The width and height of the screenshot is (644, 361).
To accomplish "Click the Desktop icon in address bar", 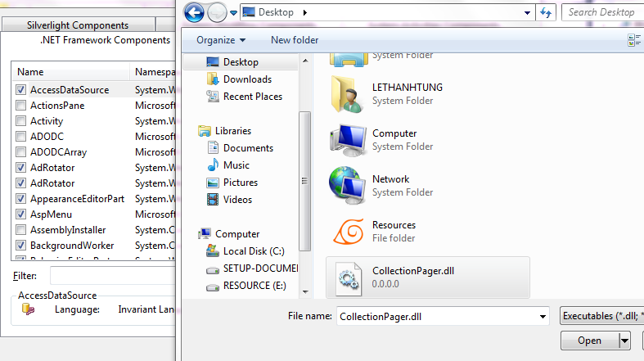I will pos(249,12).
